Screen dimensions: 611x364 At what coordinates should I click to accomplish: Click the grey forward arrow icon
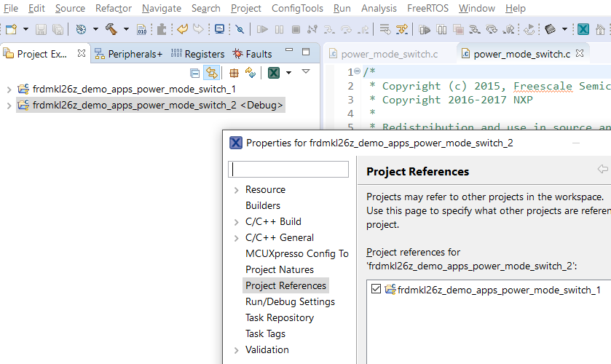(198, 29)
